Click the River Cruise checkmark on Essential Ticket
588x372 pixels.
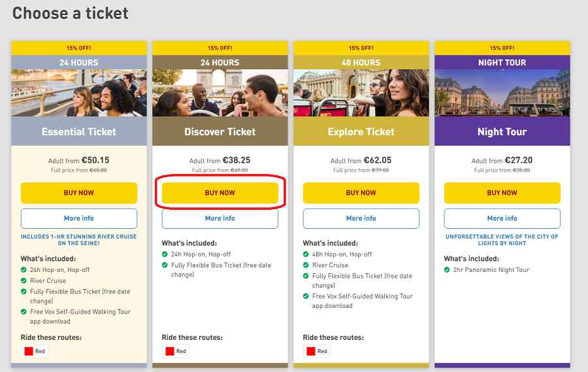click(24, 280)
